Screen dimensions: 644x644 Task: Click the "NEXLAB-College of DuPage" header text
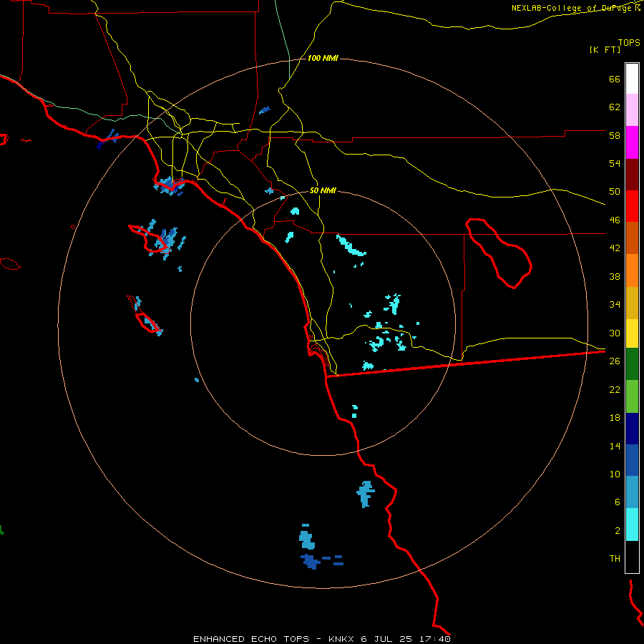click(x=572, y=8)
